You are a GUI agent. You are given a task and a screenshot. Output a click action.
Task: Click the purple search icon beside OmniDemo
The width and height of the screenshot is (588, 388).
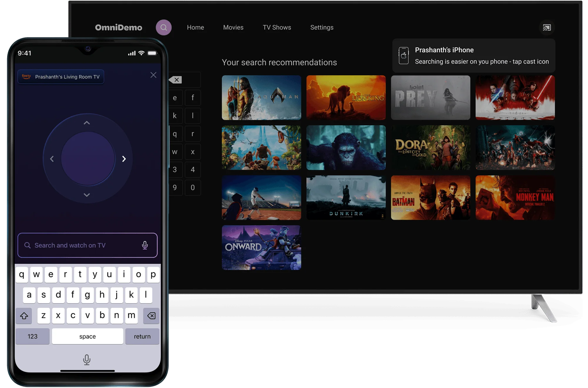(x=163, y=27)
